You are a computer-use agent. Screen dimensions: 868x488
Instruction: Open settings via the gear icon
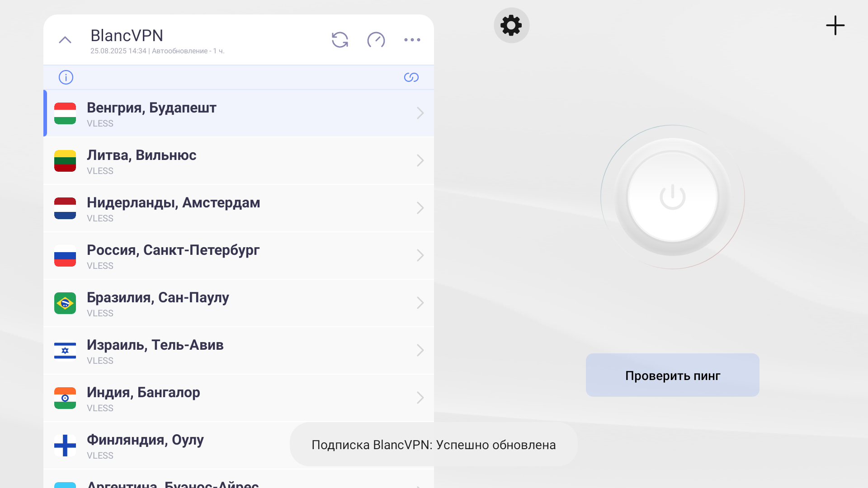coord(511,25)
